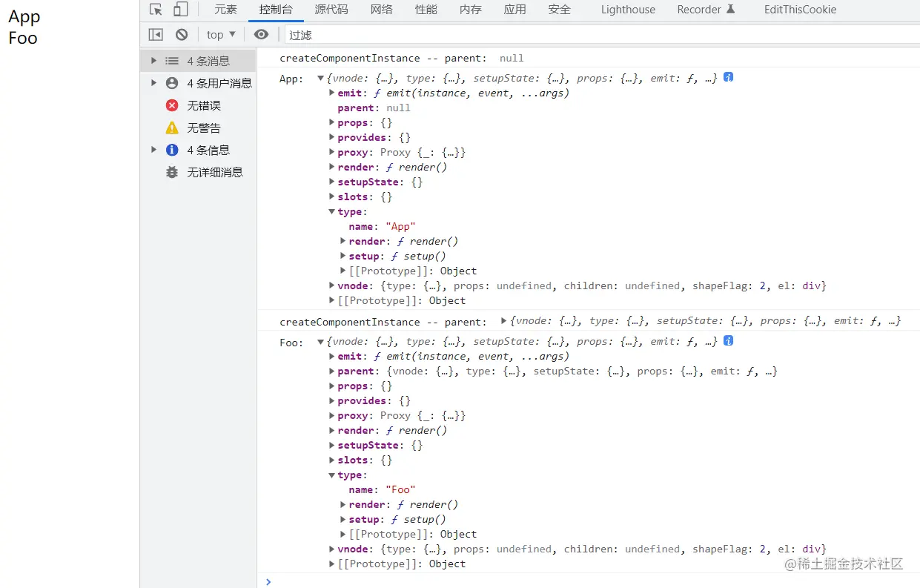
Task: Click the user messages avatar icon
Action: [172, 83]
